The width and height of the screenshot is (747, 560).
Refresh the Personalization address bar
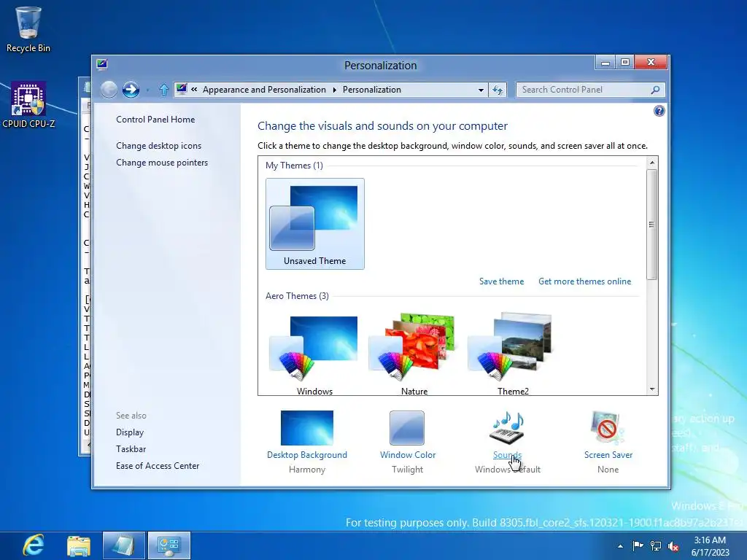[498, 90]
